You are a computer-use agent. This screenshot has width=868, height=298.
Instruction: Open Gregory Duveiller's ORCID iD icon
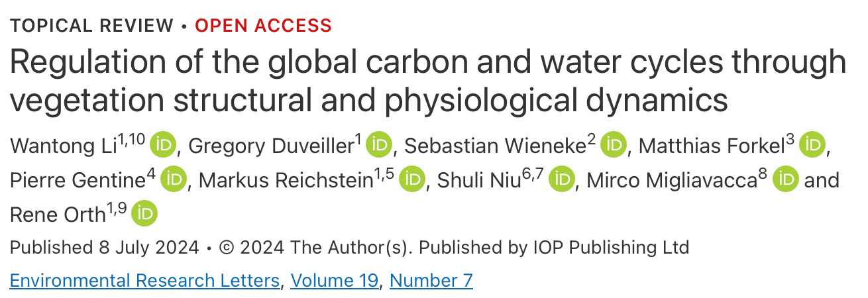click(x=379, y=145)
